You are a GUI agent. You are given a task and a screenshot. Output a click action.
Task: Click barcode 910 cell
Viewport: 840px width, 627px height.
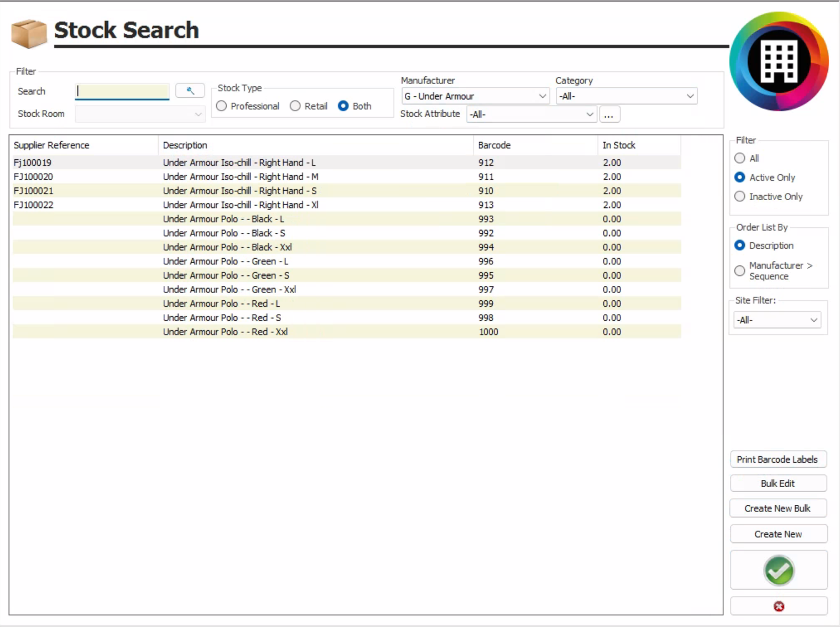click(x=486, y=191)
